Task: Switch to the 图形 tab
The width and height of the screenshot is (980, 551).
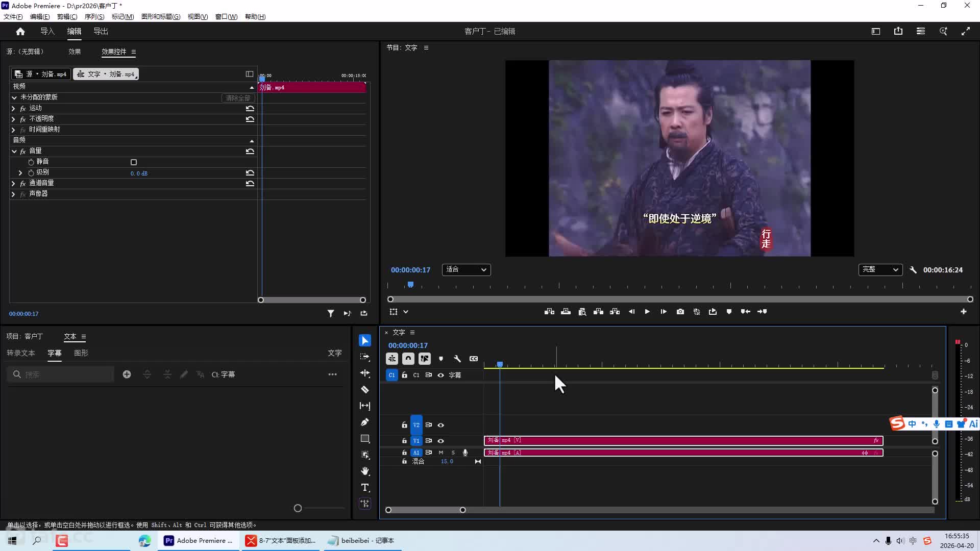Action: coord(81,353)
